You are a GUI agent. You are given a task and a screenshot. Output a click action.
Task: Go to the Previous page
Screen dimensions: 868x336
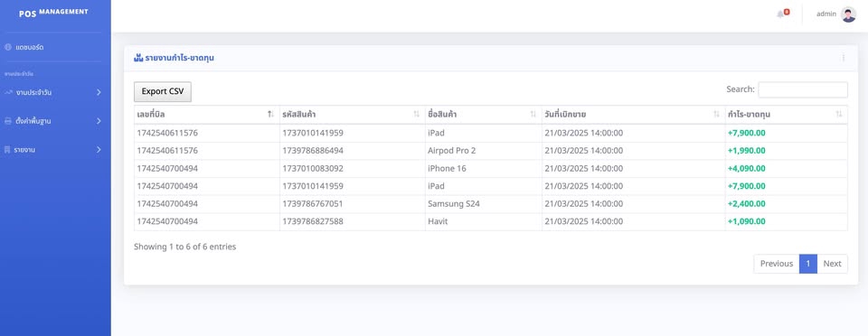(x=776, y=264)
